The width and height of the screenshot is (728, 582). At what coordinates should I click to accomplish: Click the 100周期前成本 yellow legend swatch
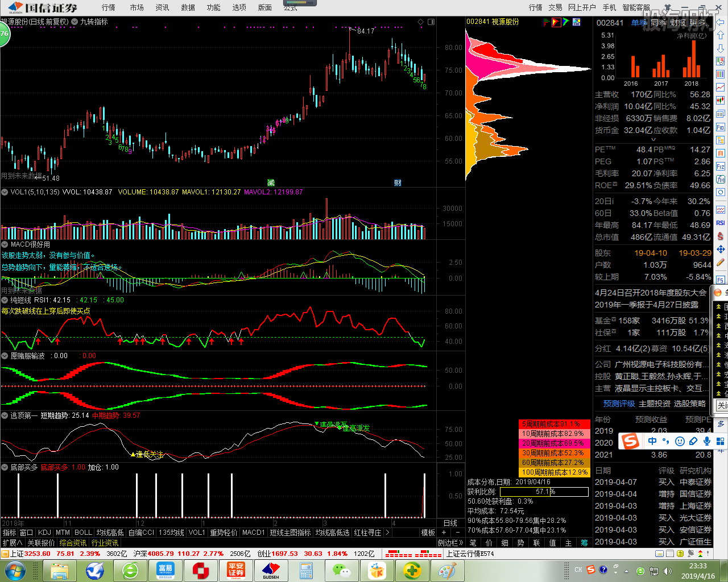553,472
